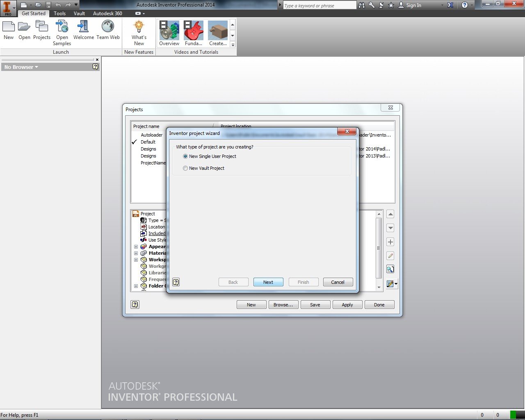Click the magnifier find icon in Projects
525x420 pixels.
(390, 269)
